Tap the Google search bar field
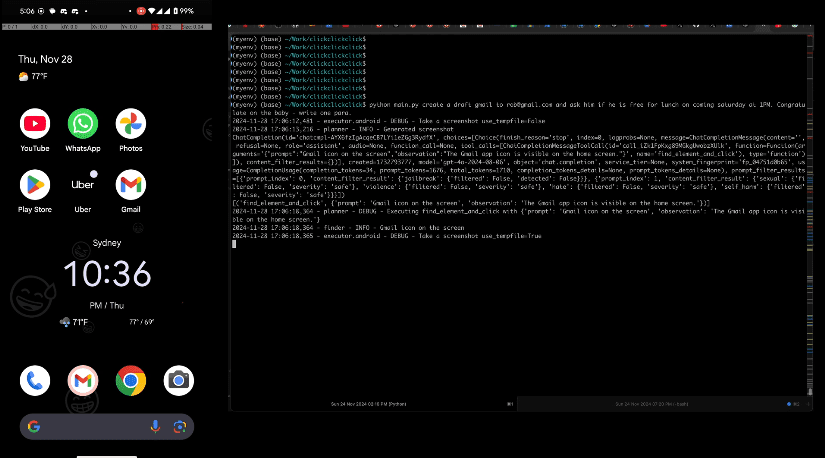825x458 pixels. tap(107, 426)
